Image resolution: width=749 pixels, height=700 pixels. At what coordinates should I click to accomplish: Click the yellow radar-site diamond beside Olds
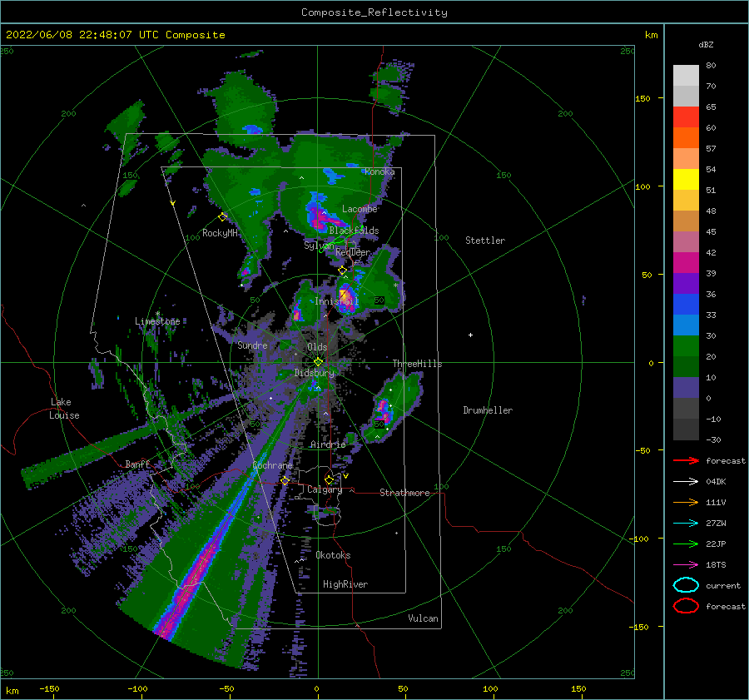tap(318, 362)
